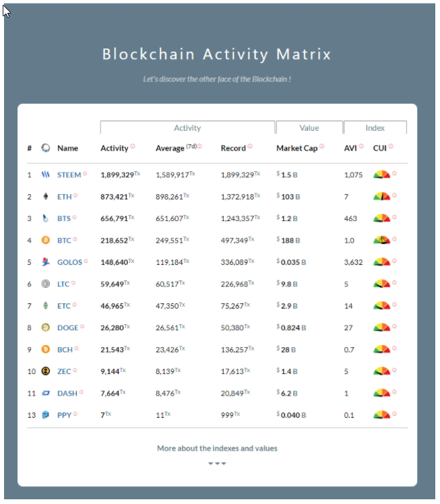The image size is (440, 504).
Task: Click the BTC row CUI gauge
Action: click(x=381, y=240)
